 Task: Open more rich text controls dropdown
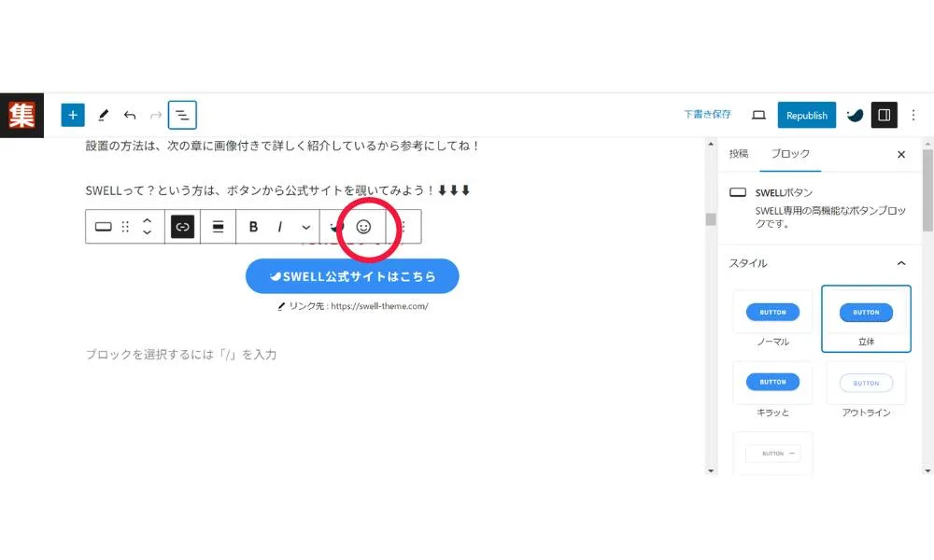(x=305, y=228)
